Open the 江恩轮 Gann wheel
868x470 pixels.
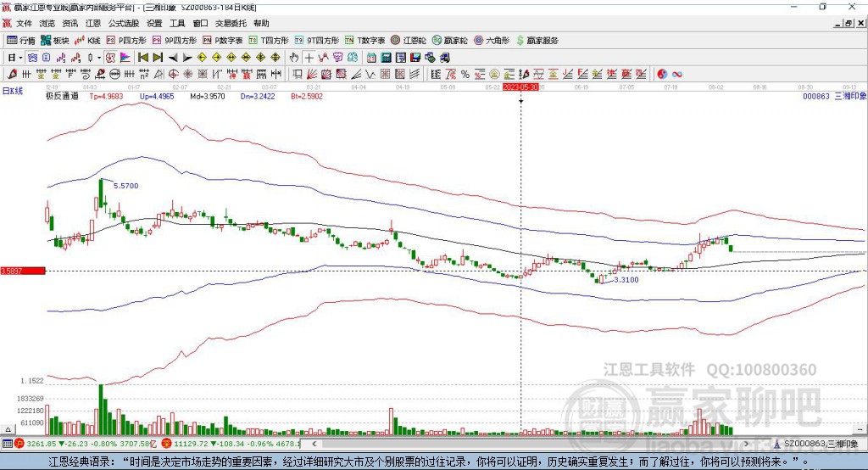[408, 41]
